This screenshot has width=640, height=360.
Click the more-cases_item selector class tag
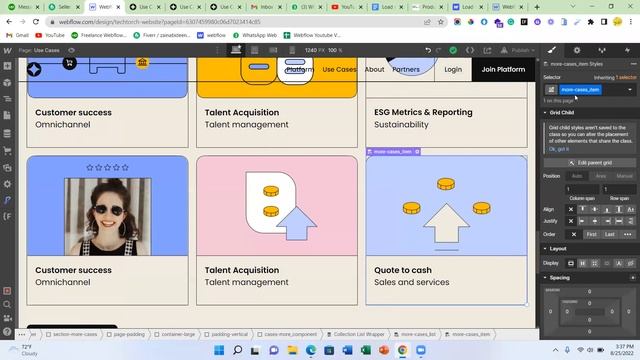tap(580, 89)
